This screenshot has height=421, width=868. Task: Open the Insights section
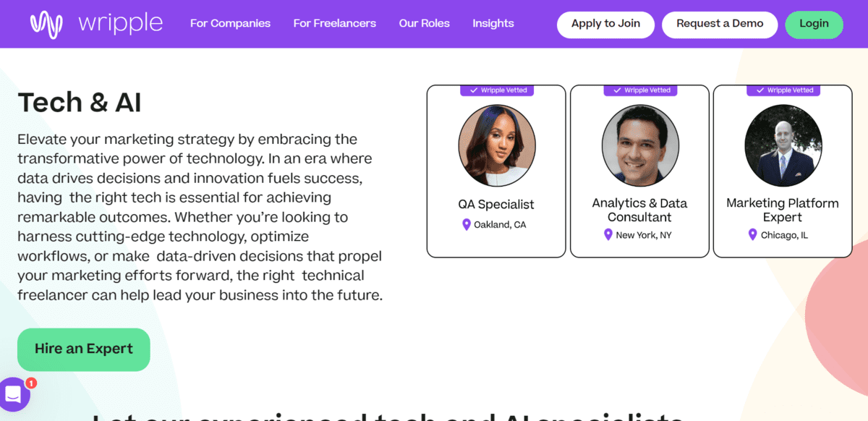pyautogui.click(x=493, y=23)
